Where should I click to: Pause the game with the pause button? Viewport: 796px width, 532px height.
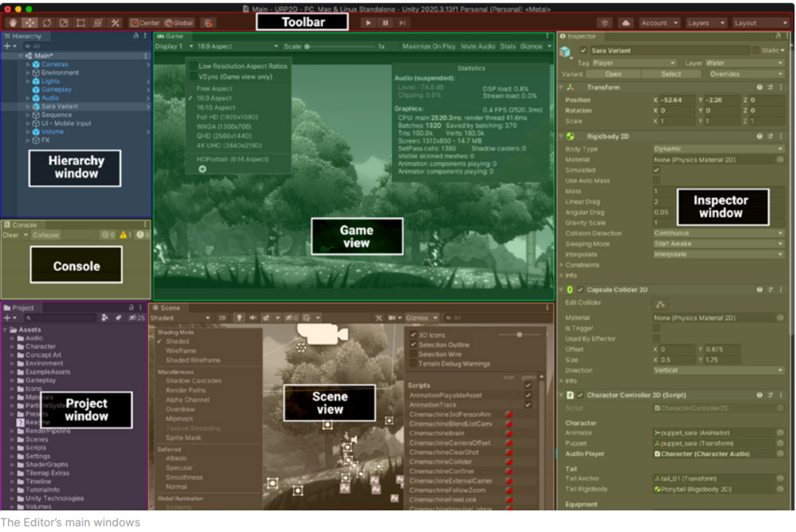point(385,23)
